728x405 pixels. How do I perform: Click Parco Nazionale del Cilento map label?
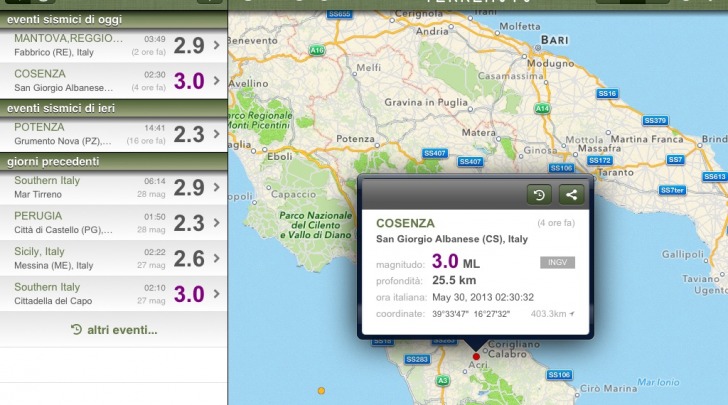tap(315, 225)
